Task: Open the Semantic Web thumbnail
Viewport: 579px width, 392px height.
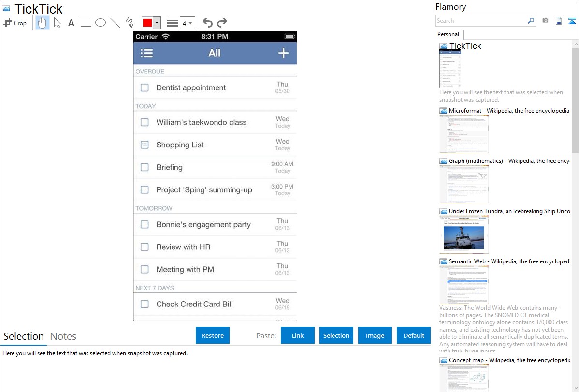Action: click(x=464, y=285)
